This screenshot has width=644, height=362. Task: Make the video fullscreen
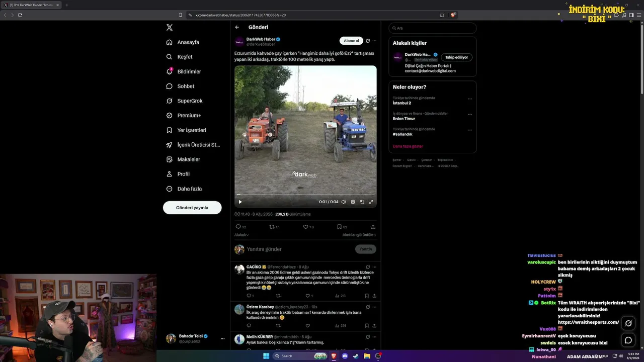(x=371, y=202)
